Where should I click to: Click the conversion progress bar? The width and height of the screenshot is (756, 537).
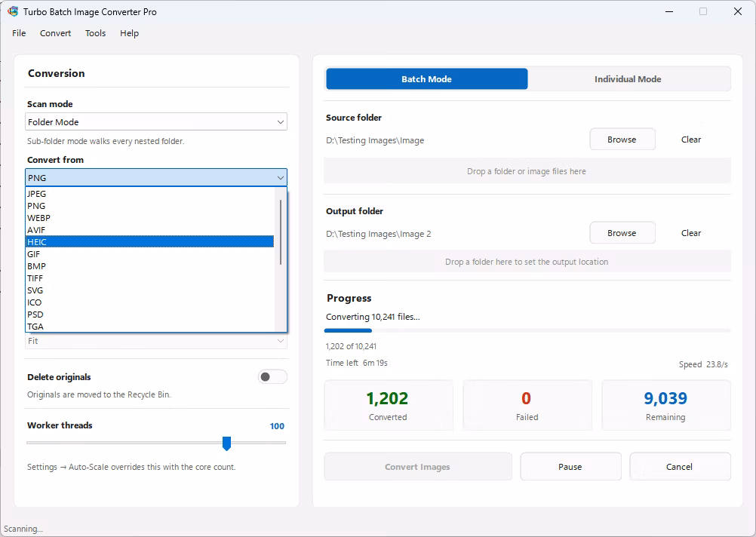coord(527,330)
